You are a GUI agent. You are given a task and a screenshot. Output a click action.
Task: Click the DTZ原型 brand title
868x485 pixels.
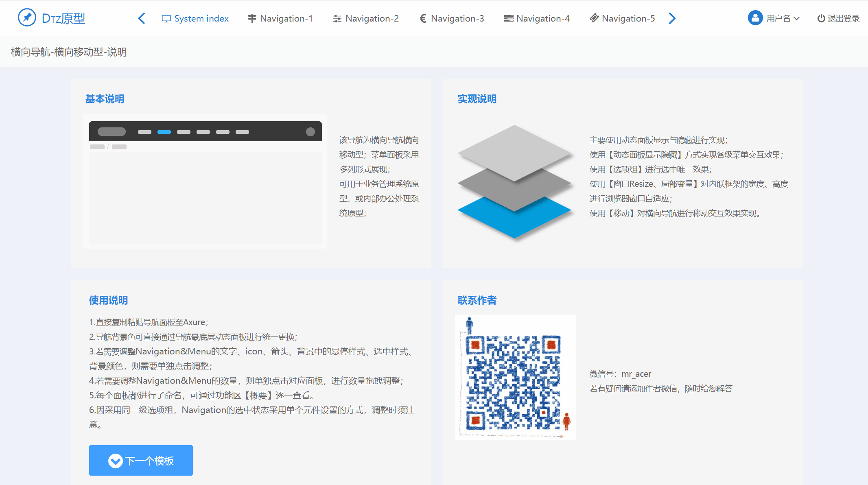pos(63,18)
